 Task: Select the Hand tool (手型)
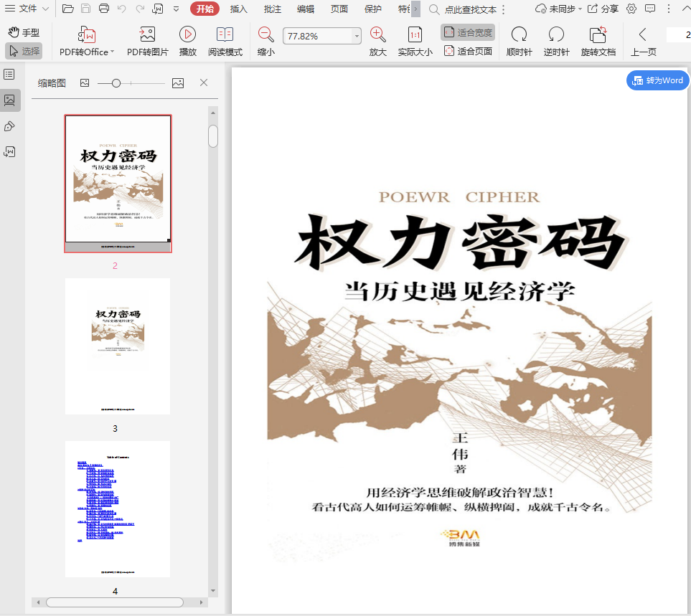(x=24, y=33)
